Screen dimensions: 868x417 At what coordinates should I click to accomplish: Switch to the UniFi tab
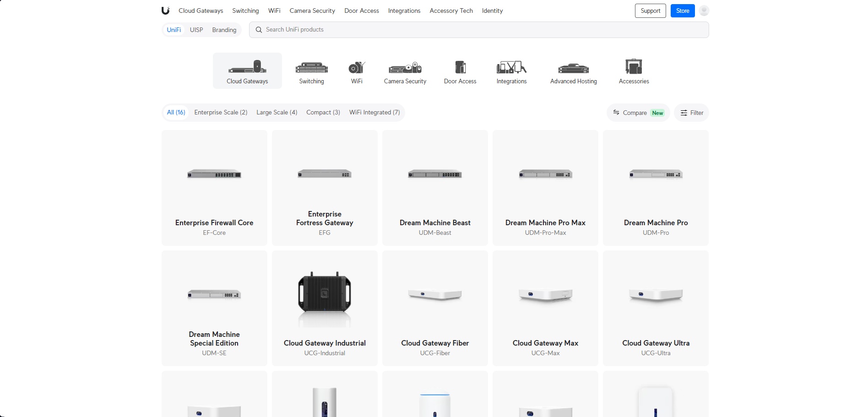click(x=174, y=30)
